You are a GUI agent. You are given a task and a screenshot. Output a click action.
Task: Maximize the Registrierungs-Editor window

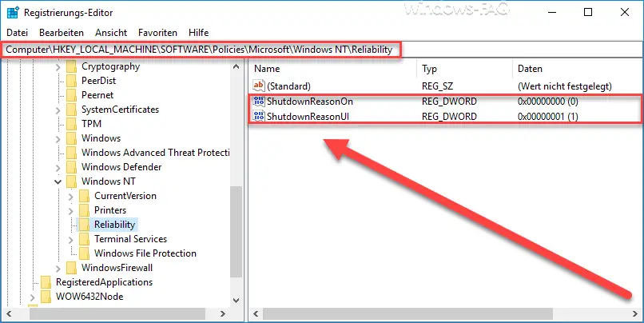[588, 12]
